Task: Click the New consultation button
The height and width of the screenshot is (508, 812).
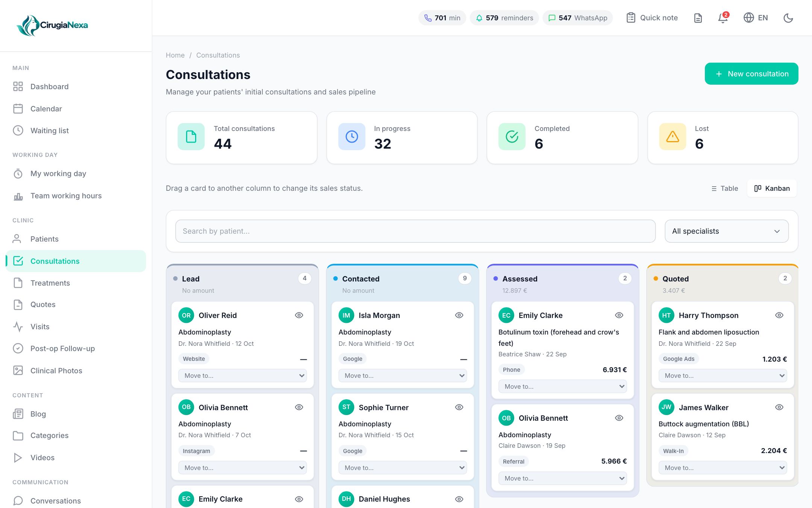Action: 751,74
